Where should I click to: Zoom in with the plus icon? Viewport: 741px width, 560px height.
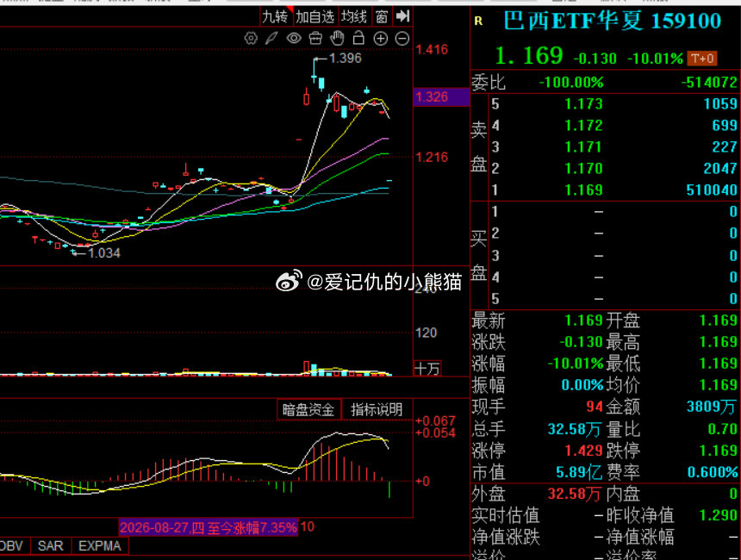(x=381, y=38)
